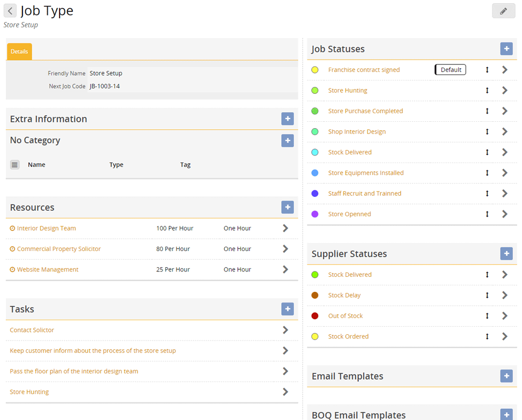
Task: Click yellow color dot for Franchise contract signed
Action: pos(315,70)
